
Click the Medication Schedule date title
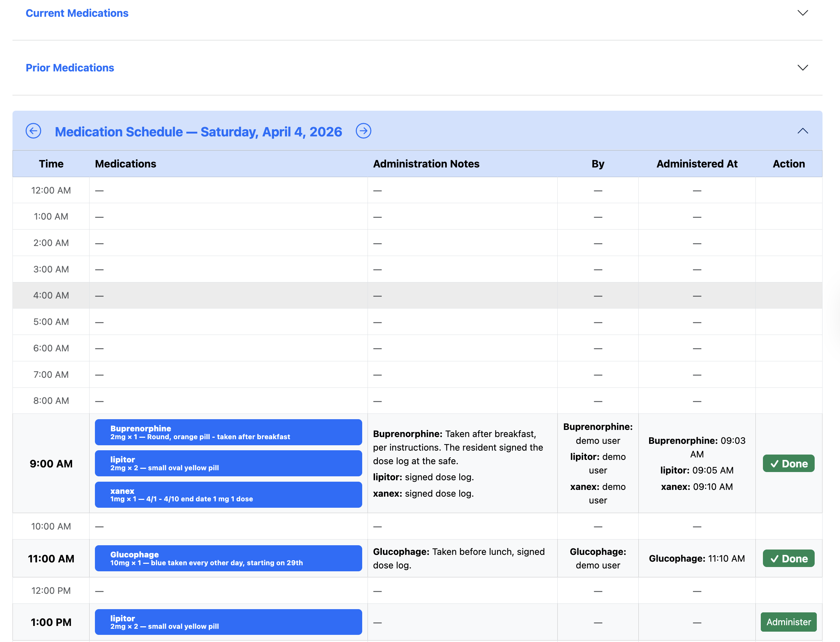click(x=198, y=131)
